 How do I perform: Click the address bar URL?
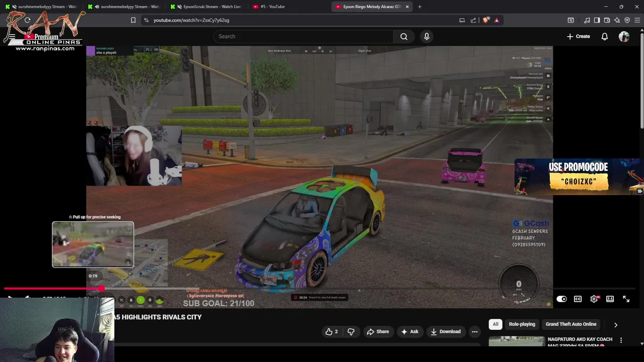click(191, 20)
